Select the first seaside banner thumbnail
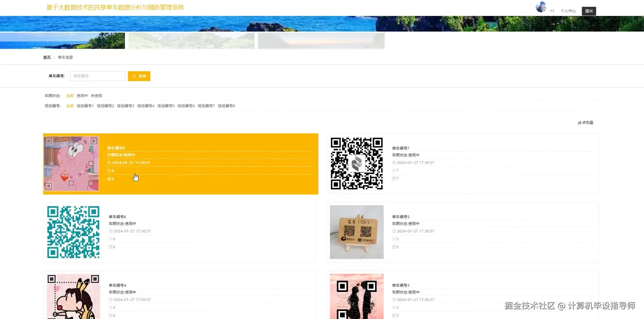Viewport: 644px width, 319px height. 62,41
